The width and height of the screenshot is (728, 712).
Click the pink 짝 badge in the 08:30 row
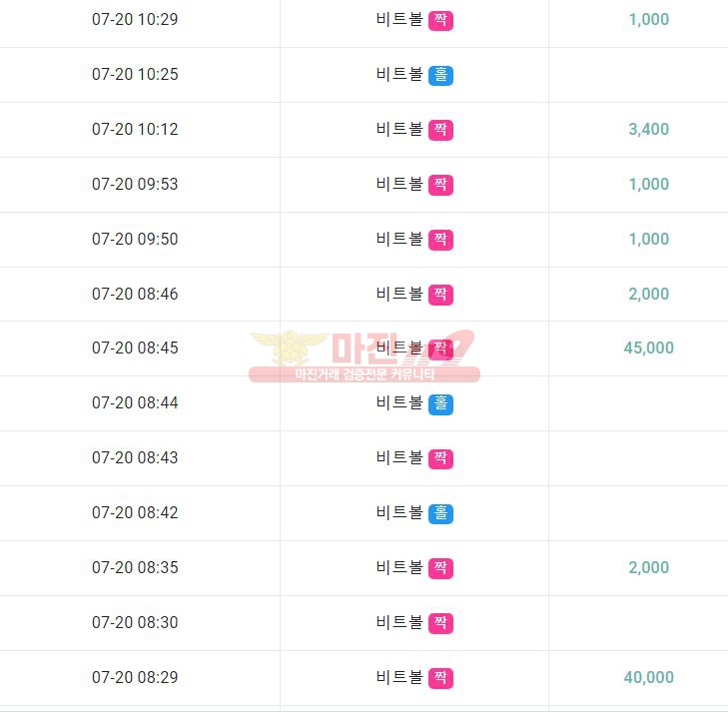440,623
